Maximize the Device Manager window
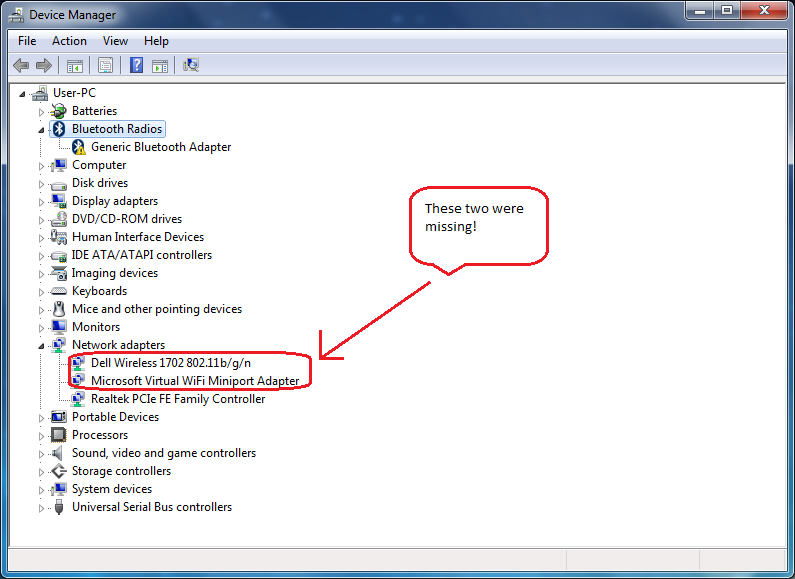The width and height of the screenshot is (795, 579). (x=727, y=10)
